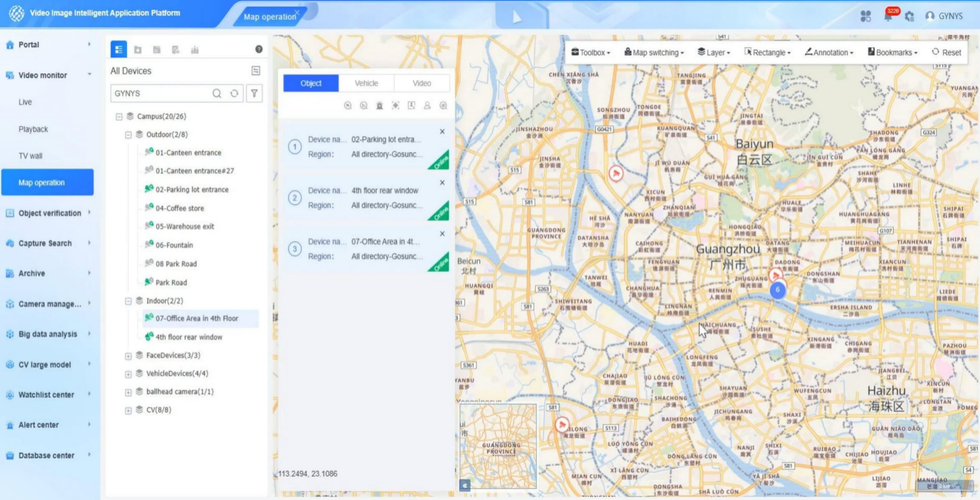Select the device list view icon
Viewport: 980px width, 500px height.
tap(118, 49)
